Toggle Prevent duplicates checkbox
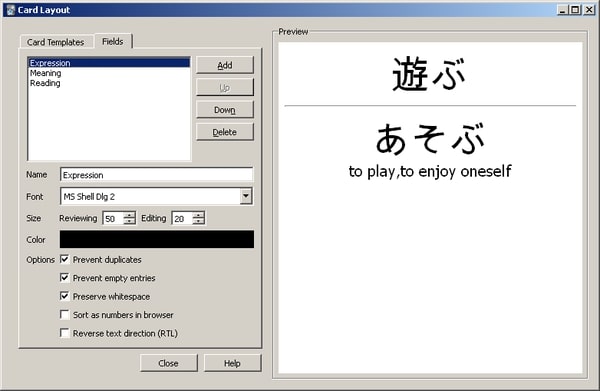Viewport: 600px width, 391px height. coord(65,259)
